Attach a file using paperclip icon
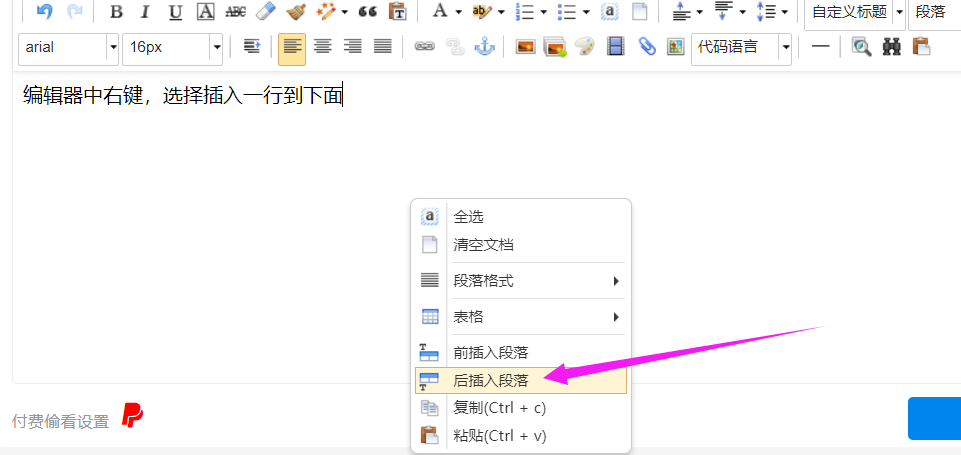Screen dimensions: 961x455 point(646,47)
